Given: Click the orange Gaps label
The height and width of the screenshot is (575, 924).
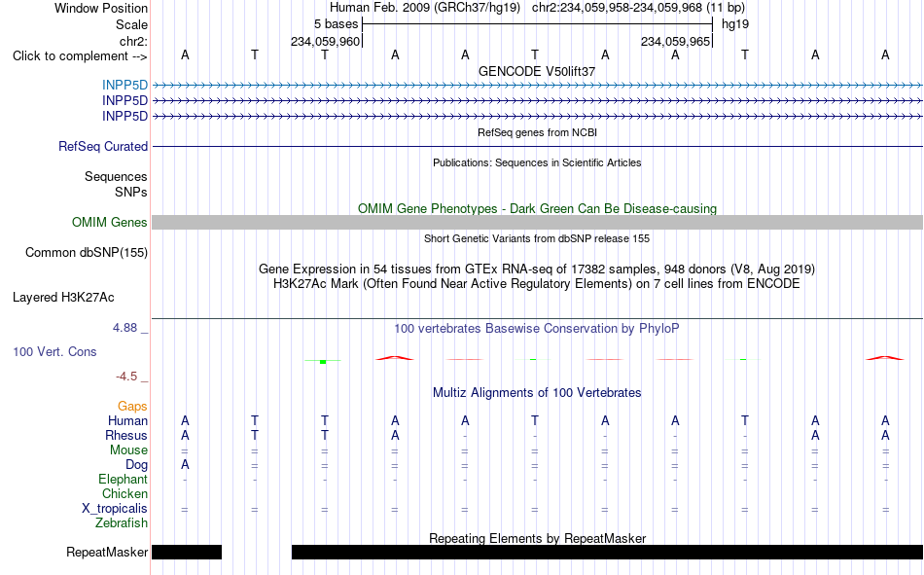Looking at the screenshot, I should [132, 407].
